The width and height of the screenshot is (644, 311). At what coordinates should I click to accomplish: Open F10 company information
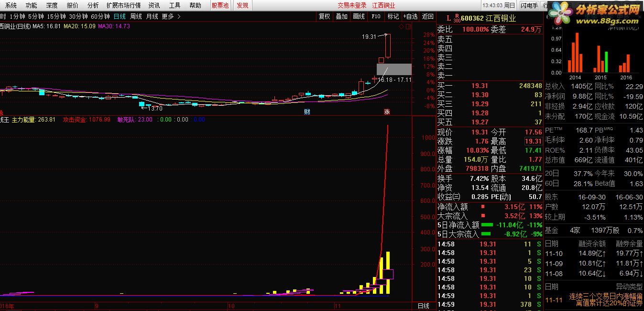376,16
